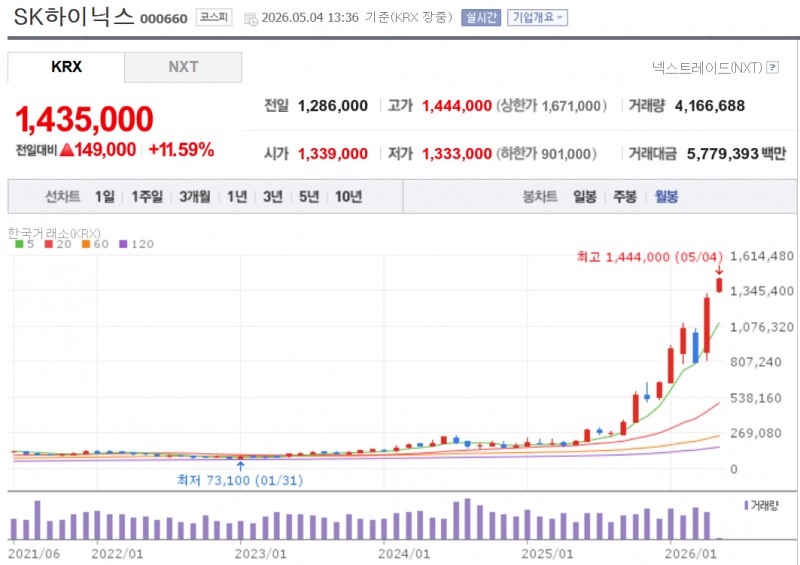This screenshot has height=565, width=800.
Task: Click the purple 거래량 legend marker
Action: pos(746,505)
